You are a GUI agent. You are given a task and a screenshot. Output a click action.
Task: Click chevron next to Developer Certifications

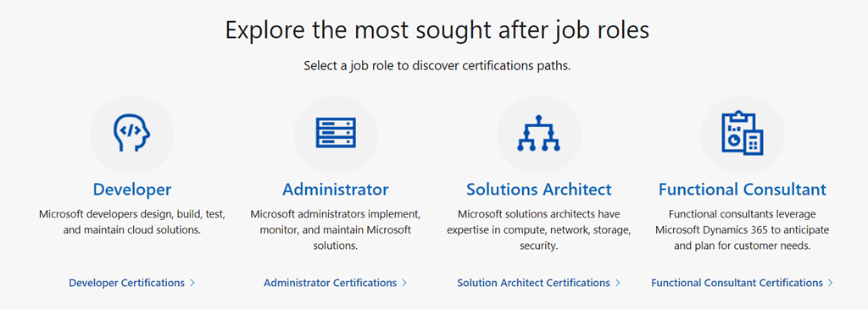(x=192, y=283)
